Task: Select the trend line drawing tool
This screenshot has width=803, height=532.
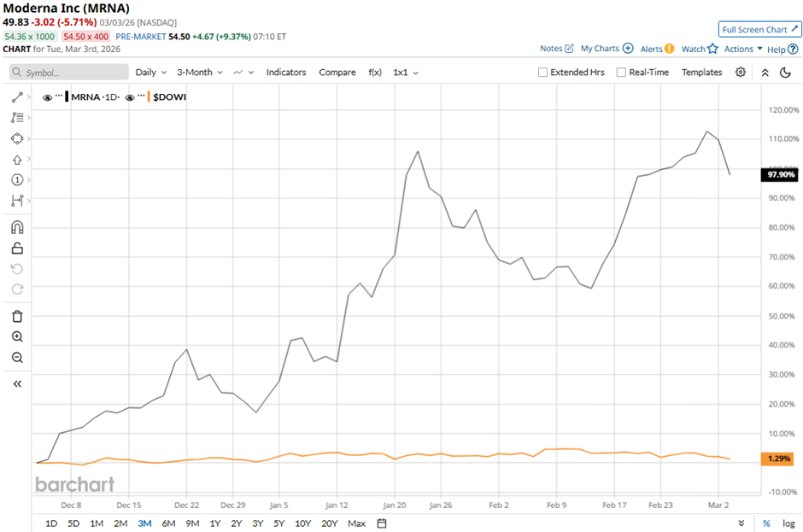Action: (17, 96)
